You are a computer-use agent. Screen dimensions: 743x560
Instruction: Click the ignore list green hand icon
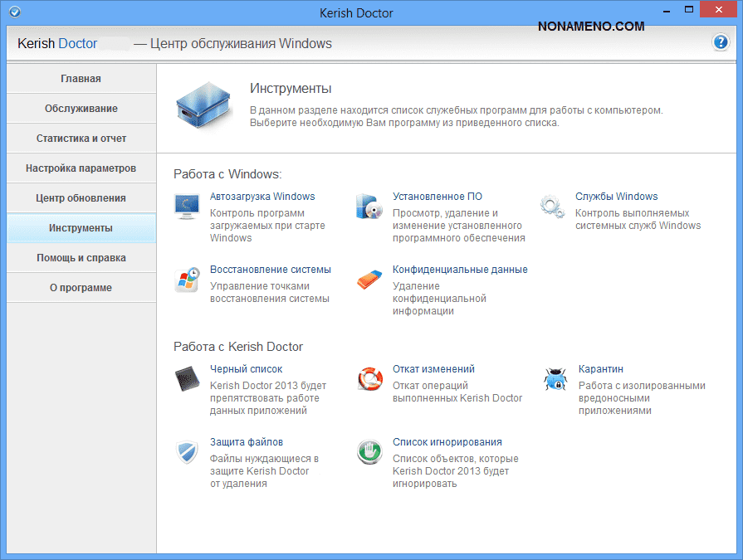click(x=369, y=452)
